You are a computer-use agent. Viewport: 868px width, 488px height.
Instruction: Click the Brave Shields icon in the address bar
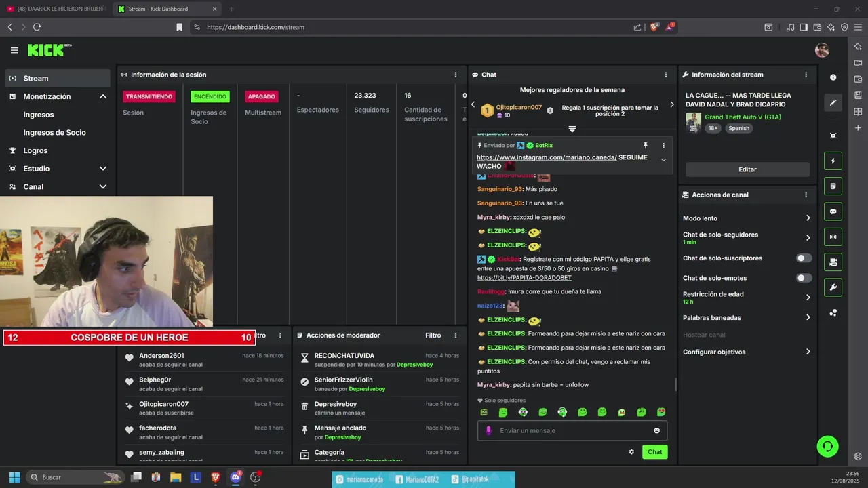point(654,27)
